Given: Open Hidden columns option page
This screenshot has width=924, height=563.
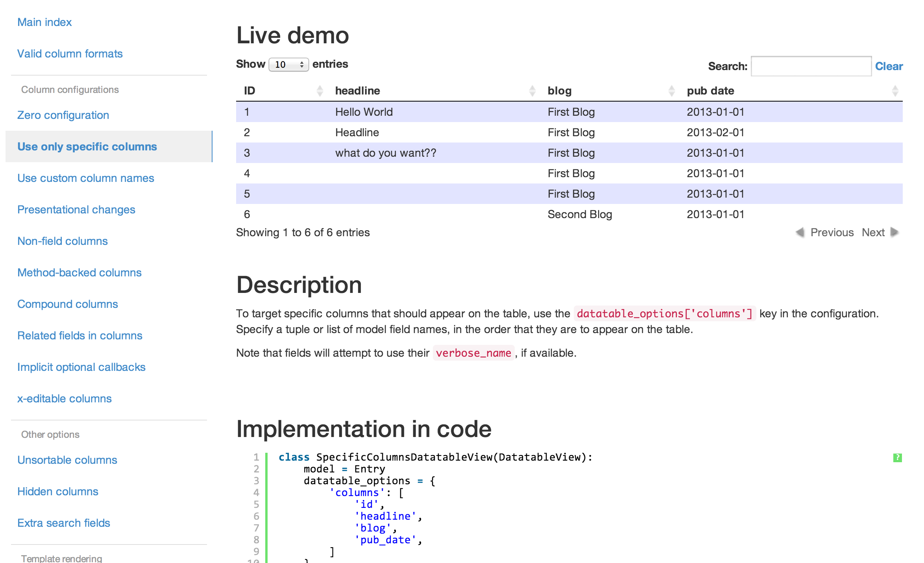Looking at the screenshot, I should 57,491.
